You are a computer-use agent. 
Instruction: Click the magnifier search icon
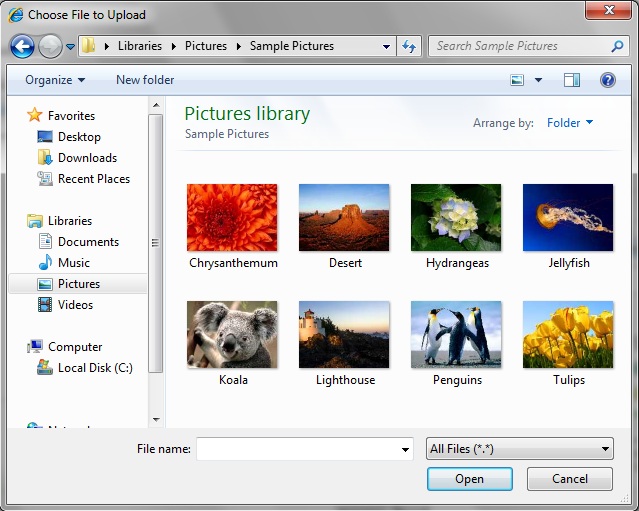[x=617, y=46]
